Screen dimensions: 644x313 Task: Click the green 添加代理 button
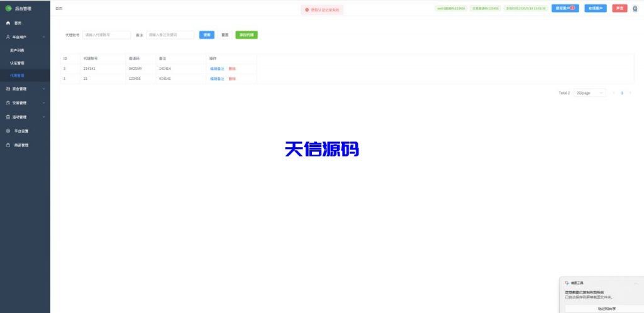(x=246, y=35)
